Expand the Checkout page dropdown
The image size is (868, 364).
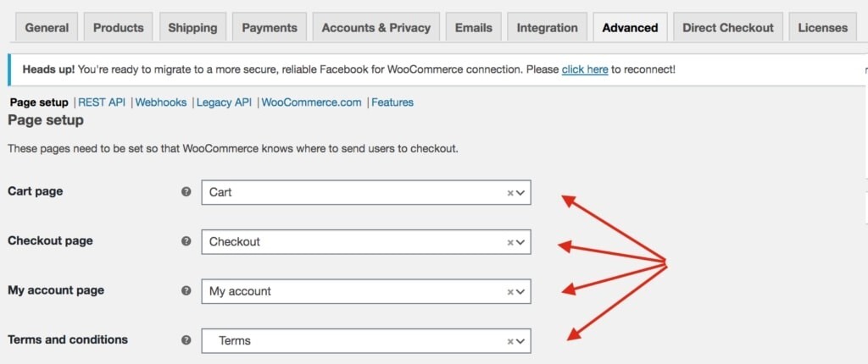521,242
